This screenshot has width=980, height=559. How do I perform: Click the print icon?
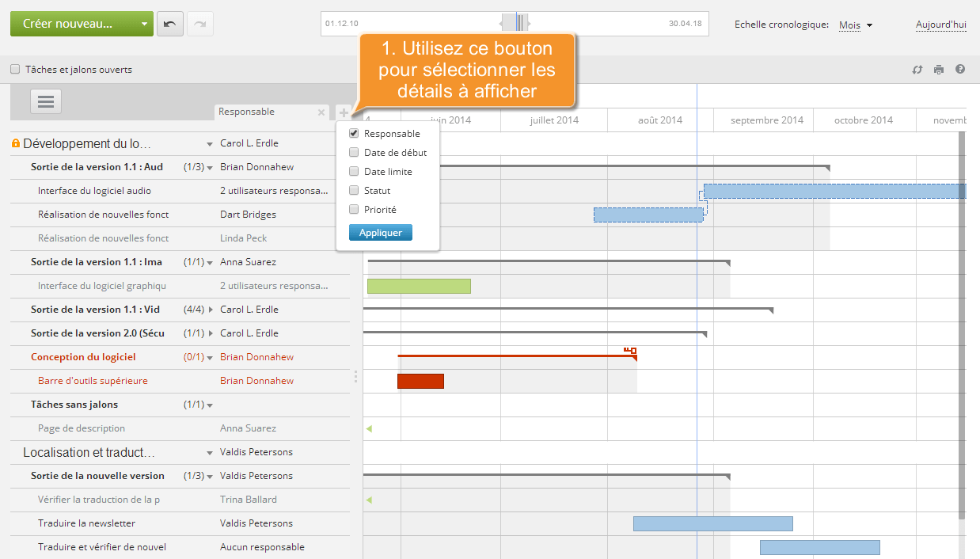(x=939, y=70)
